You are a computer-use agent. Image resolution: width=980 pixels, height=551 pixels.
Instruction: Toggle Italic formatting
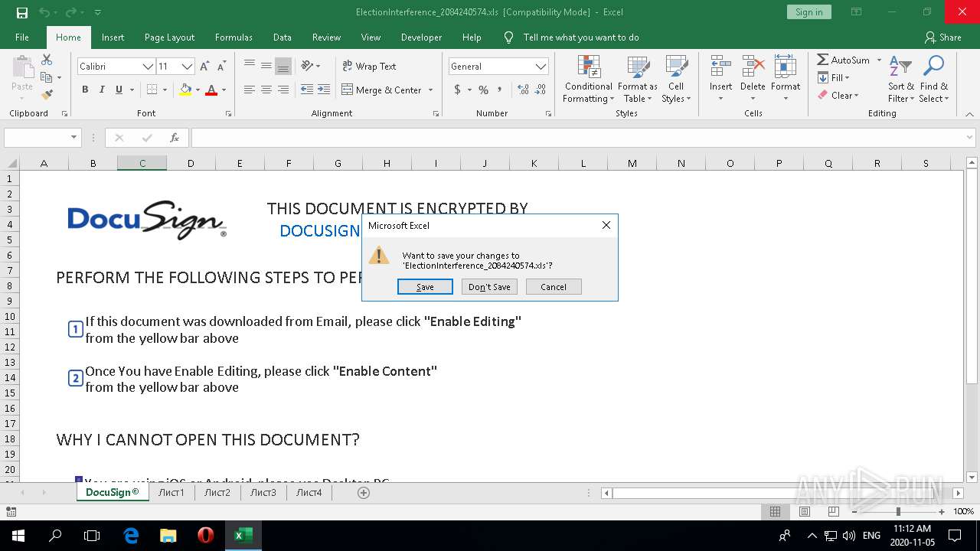coord(102,90)
